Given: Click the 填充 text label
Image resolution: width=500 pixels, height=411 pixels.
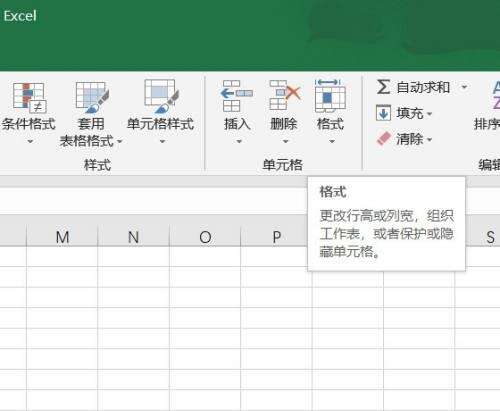Looking at the screenshot, I should (410, 113).
